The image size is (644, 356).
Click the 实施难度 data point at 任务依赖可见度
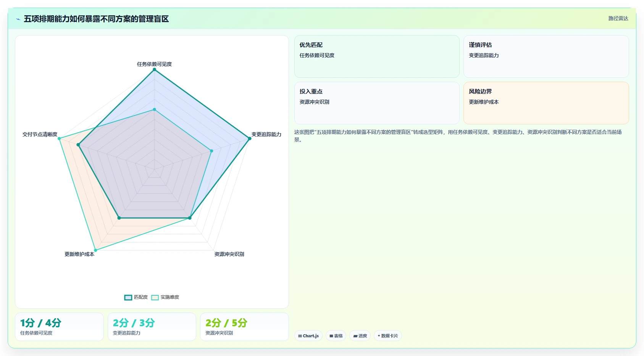154,110
